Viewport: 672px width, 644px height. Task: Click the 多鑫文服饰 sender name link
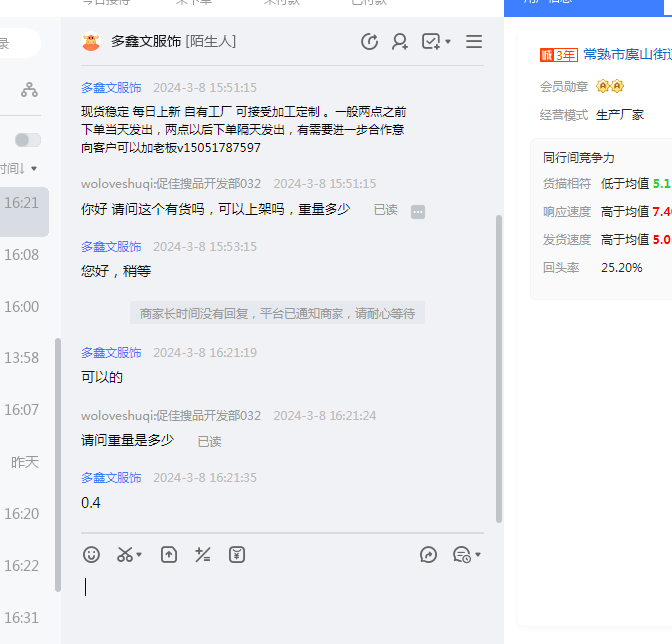click(111, 88)
